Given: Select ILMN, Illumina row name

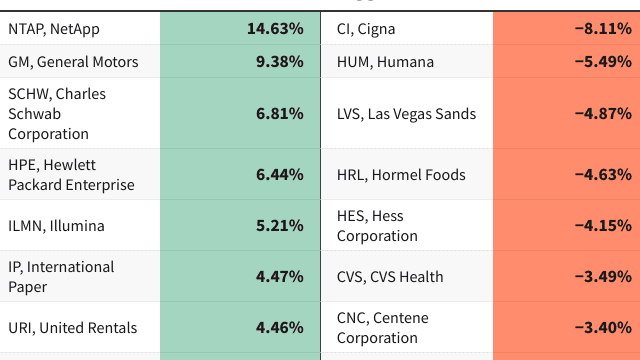Looking at the screenshot, I should (x=56, y=226).
